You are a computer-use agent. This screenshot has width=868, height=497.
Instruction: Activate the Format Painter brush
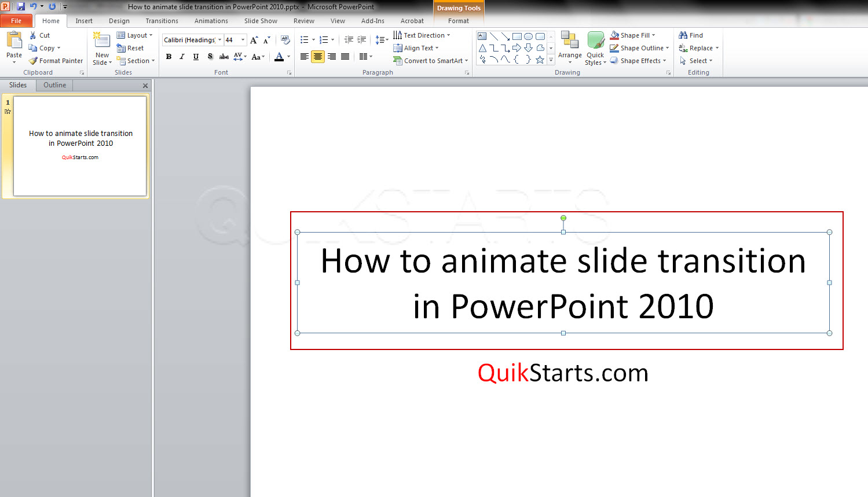click(56, 61)
